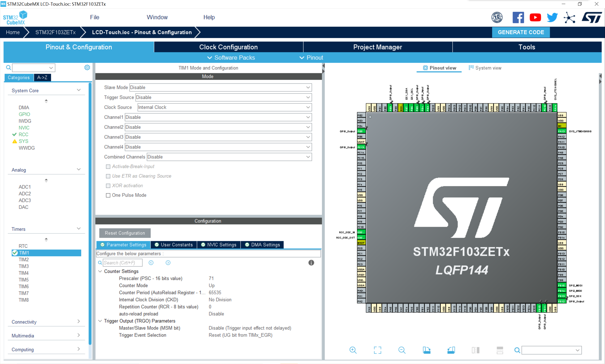The image size is (605, 364).
Task: Toggle the XOR activation checkbox
Action: 108,186
